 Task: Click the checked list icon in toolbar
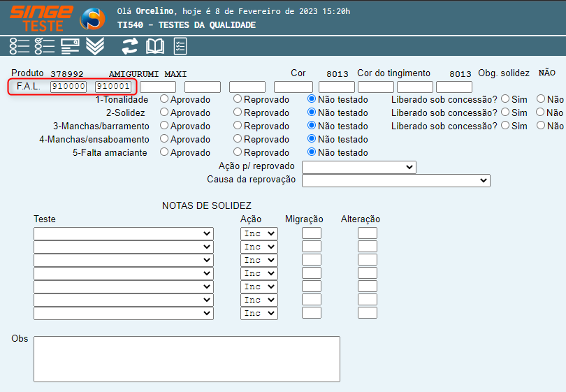coord(44,47)
